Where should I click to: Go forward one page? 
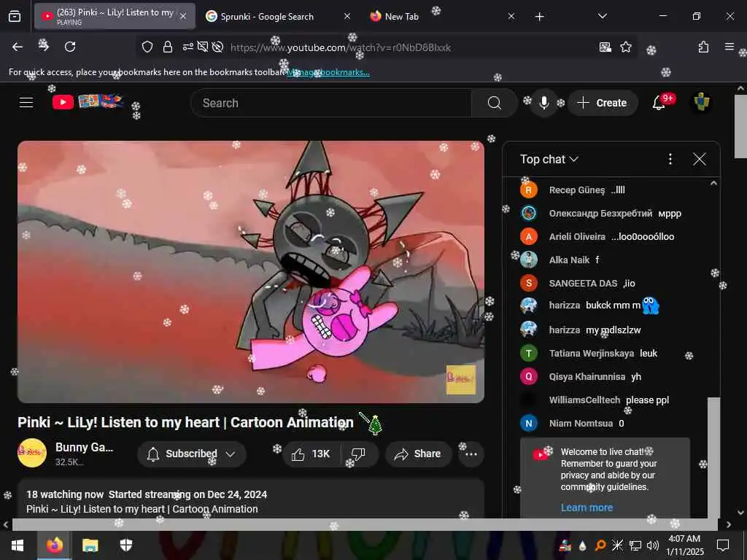click(x=43, y=46)
